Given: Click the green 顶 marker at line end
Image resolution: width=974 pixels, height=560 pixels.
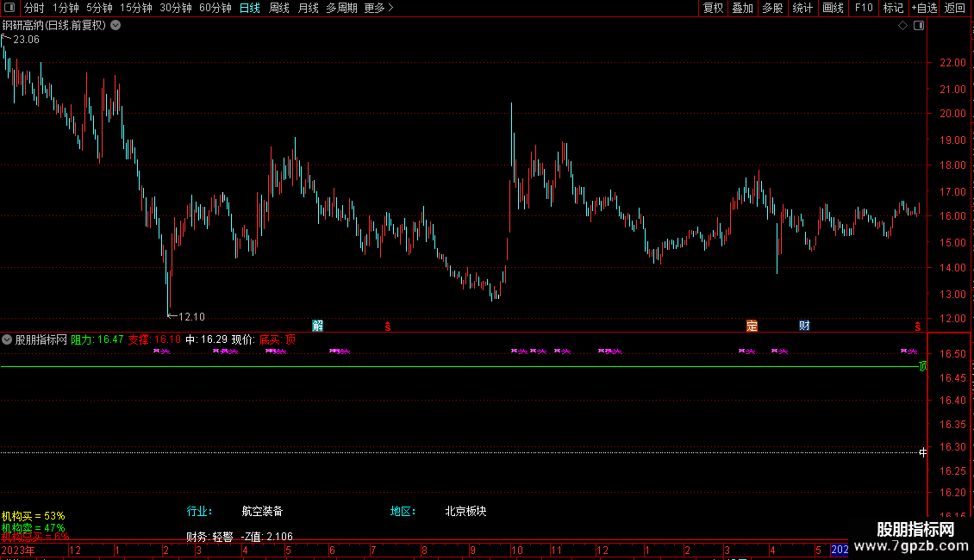Looking at the screenshot, I should [x=922, y=366].
